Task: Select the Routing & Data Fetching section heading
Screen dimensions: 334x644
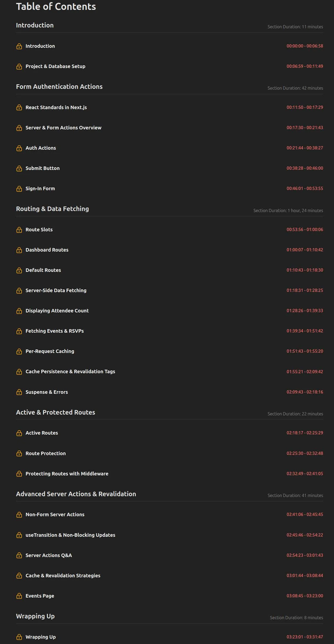Action: pyautogui.click(x=53, y=209)
